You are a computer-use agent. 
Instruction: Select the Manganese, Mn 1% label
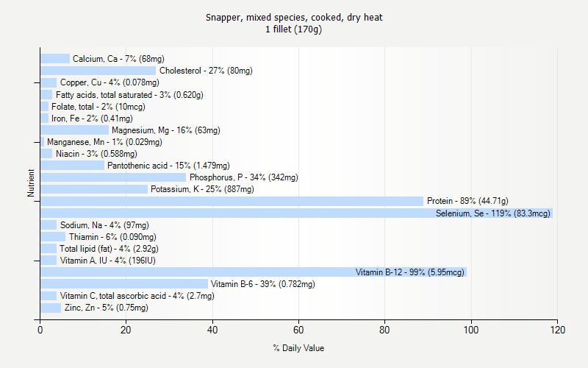coord(104,142)
